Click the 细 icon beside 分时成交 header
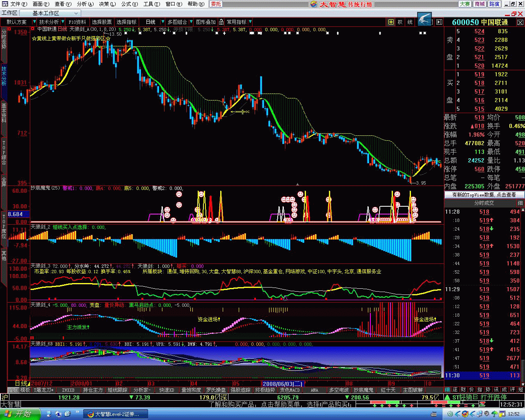Image resolution: width=525 pixels, height=420 pixels. click(520, 203)
